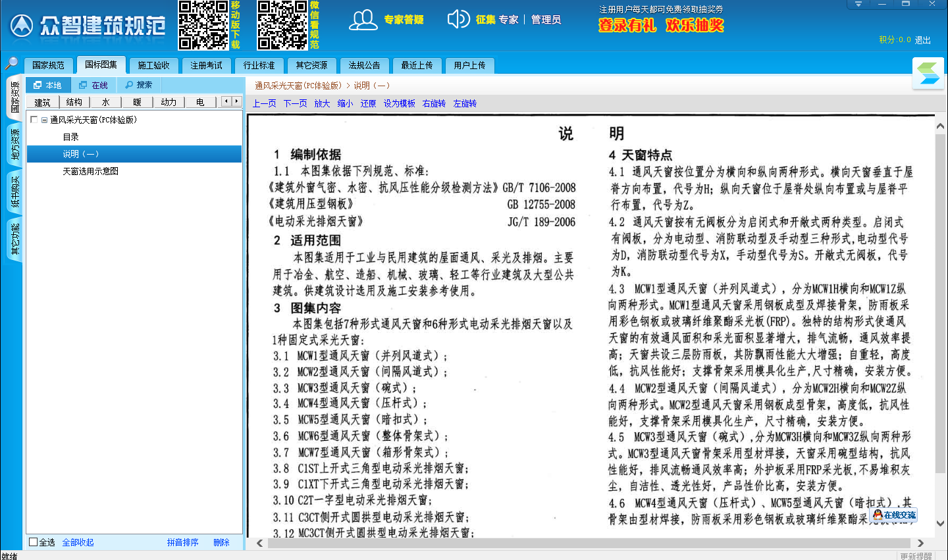Click horizontal scrollbar left arrow
Image resolution: width=948 pixels, height=560 pixels.
259,543
